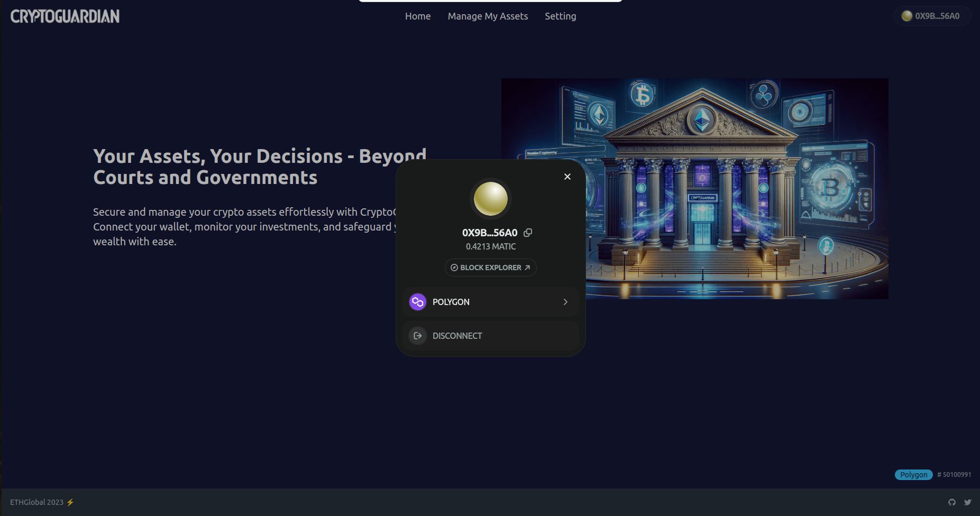Click the address text in modal

(490, 233)
